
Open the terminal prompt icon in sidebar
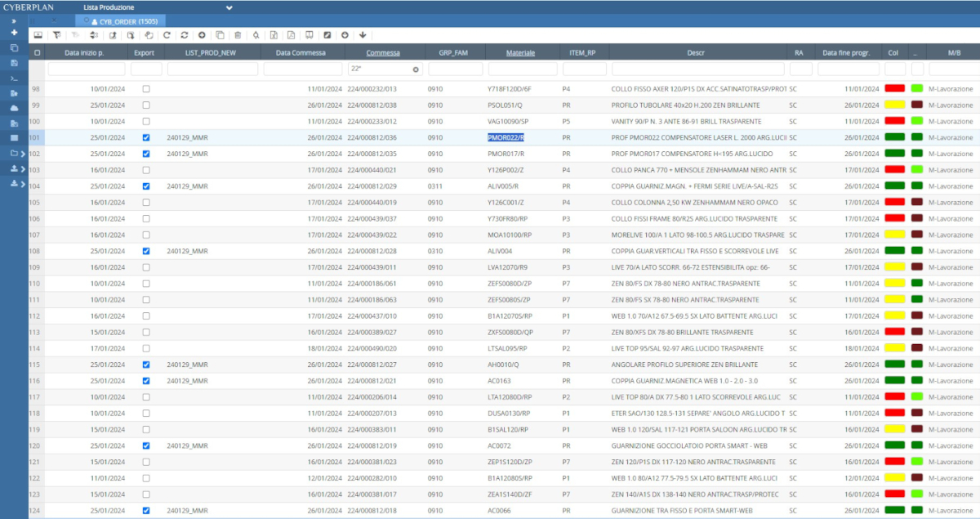(x=14, y=78)
